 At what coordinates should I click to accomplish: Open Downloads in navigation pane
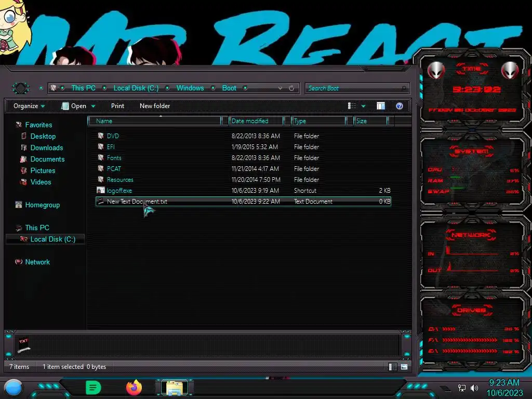[x=46, y=148]
